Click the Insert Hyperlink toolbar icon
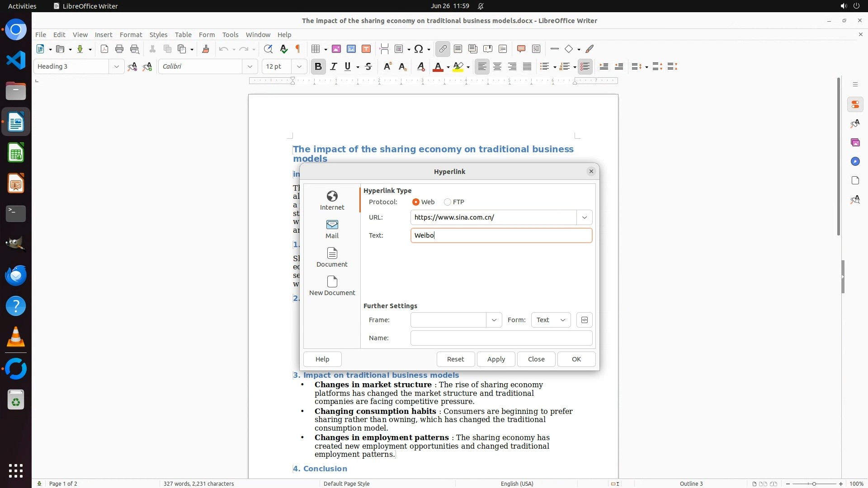Viewport: 868px width, 488px height. point(443,49)
